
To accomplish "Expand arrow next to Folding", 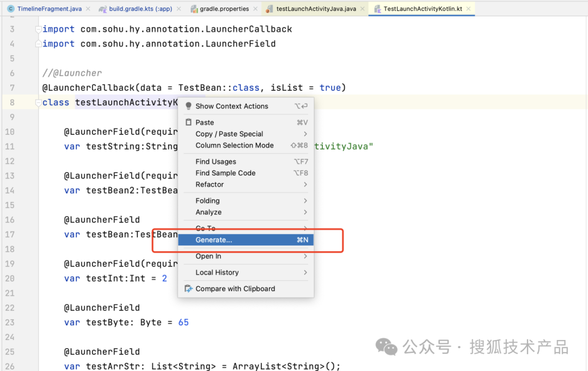I will tap(305, 201).
